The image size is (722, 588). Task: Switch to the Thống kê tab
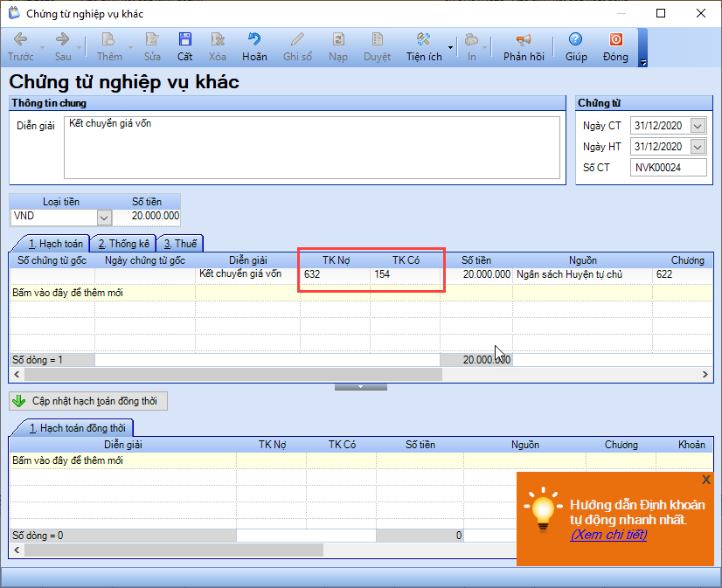coord(123,244)
